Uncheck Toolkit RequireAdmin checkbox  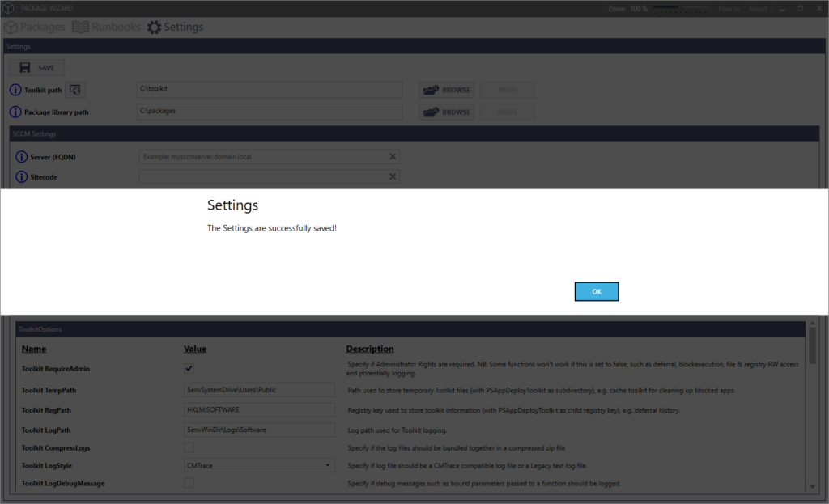coord(189,368)
